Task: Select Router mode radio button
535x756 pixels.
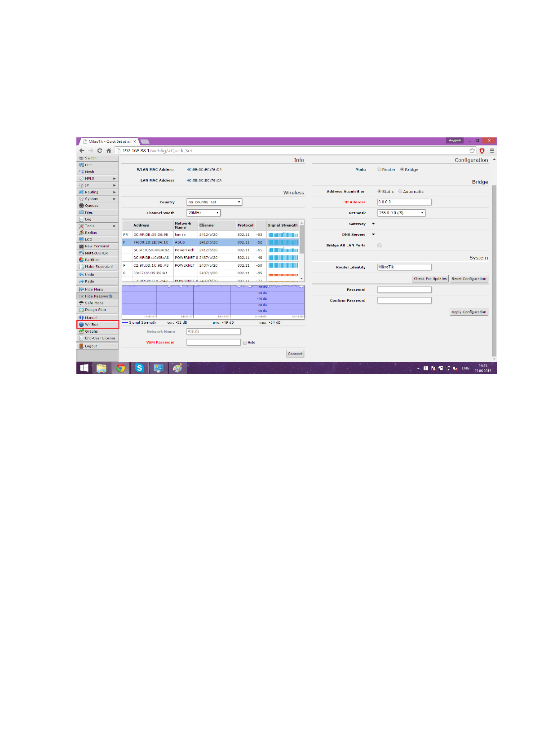Action: [x=380, y=170]
